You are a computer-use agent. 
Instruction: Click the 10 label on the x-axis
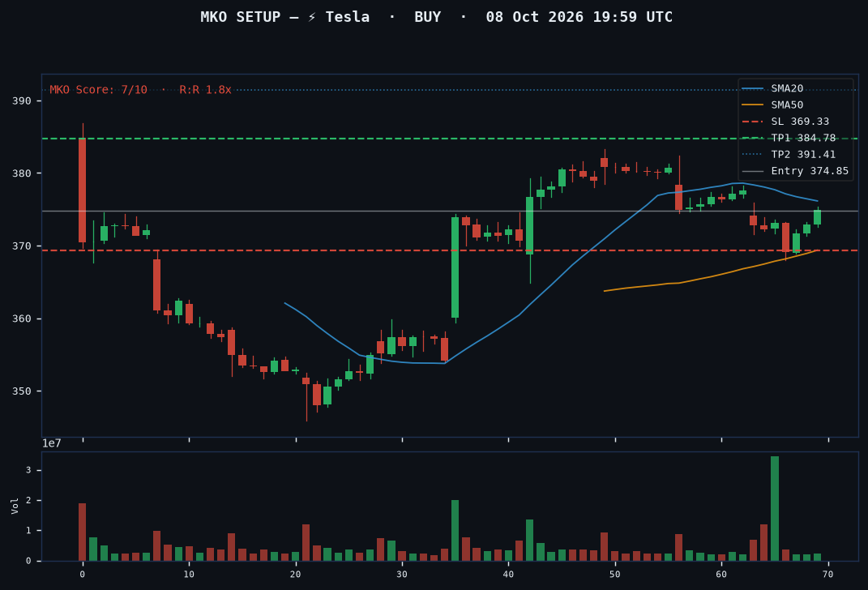pos(189,575)
